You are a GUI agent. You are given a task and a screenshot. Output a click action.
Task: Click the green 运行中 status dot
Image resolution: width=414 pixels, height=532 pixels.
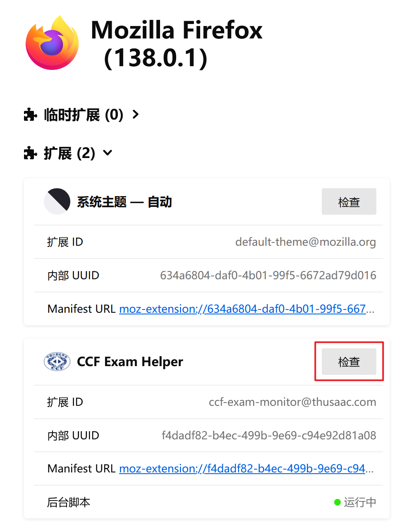pyautogui.click(x=337, y=502)
